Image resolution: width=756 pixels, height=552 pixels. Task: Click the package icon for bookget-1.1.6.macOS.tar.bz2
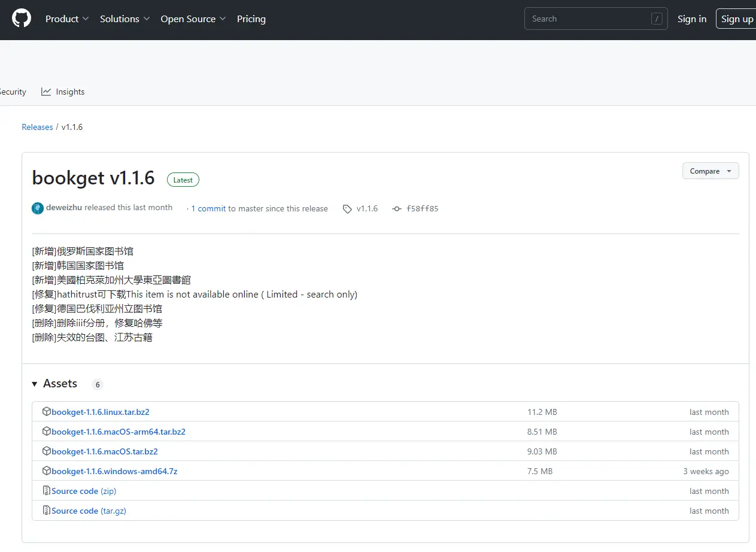click(47, 451)
